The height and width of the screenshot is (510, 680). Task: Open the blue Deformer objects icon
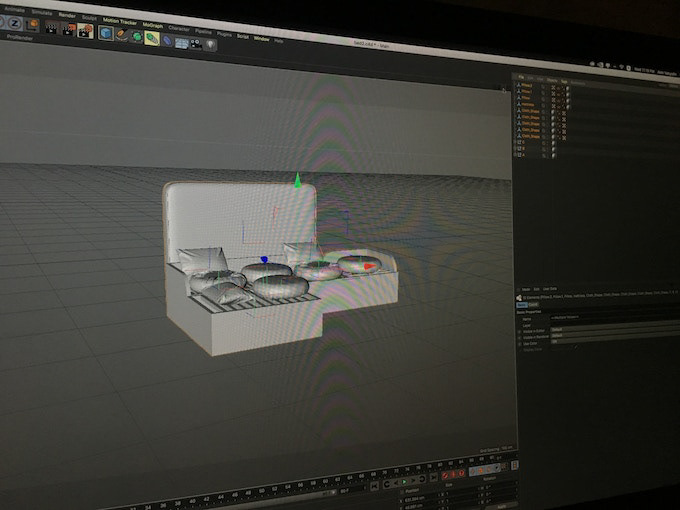tap(167, 40)
